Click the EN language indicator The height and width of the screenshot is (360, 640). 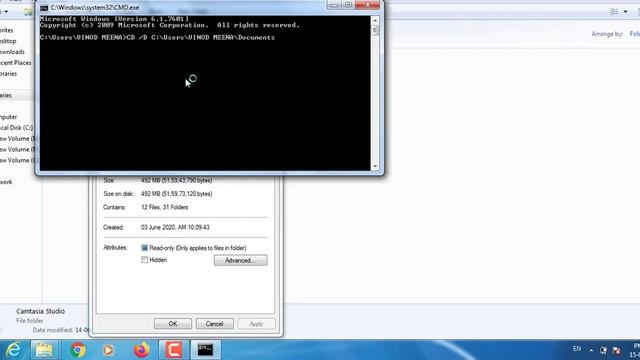[577, 349]
